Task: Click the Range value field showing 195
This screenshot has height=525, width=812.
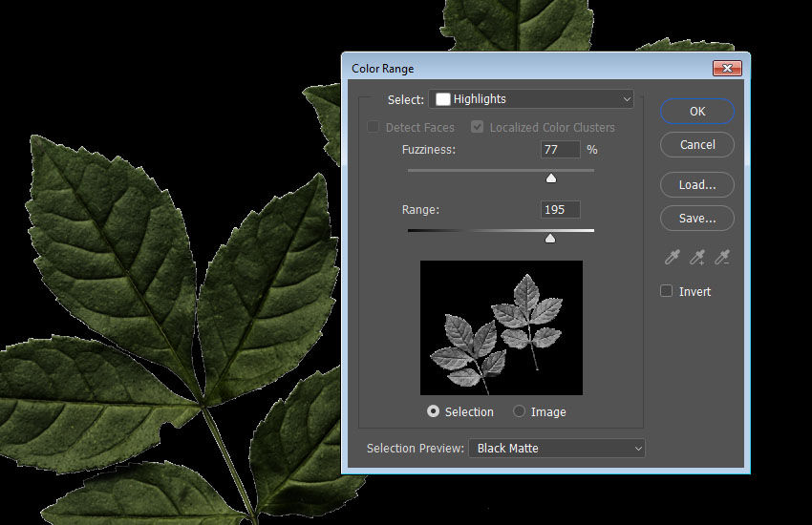Action: [x=561, y=209]
